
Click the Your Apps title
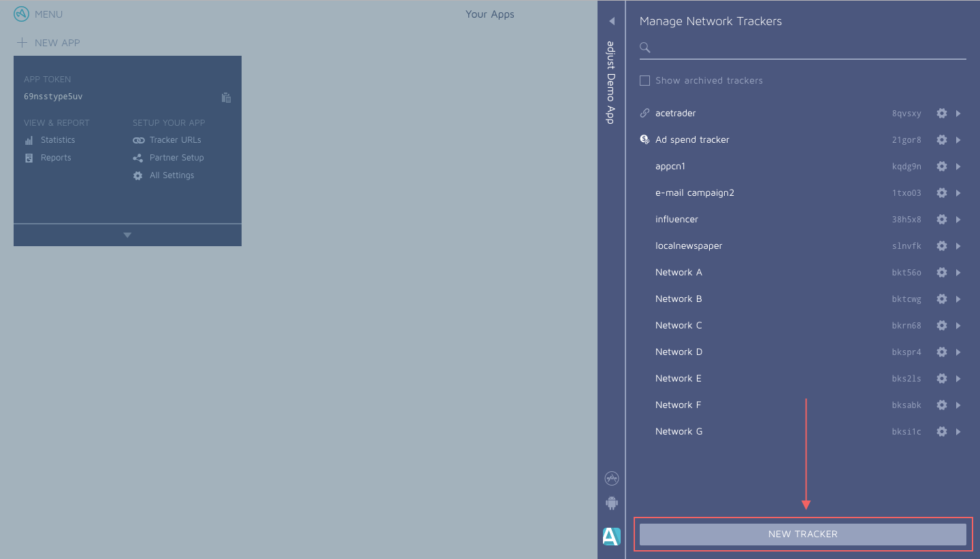click(490, 14)
